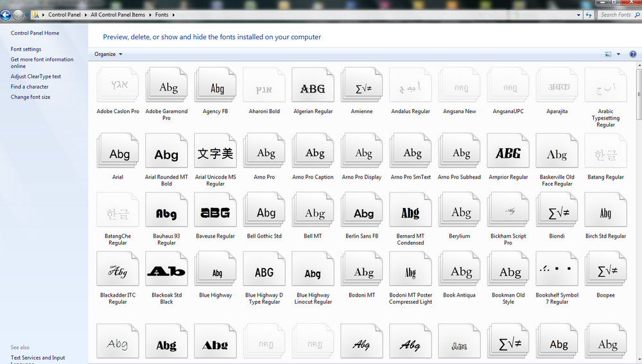This screenshot has height=364, width=642.
Task: Expand the address bar history dropdown
Action: pos(578,15)
